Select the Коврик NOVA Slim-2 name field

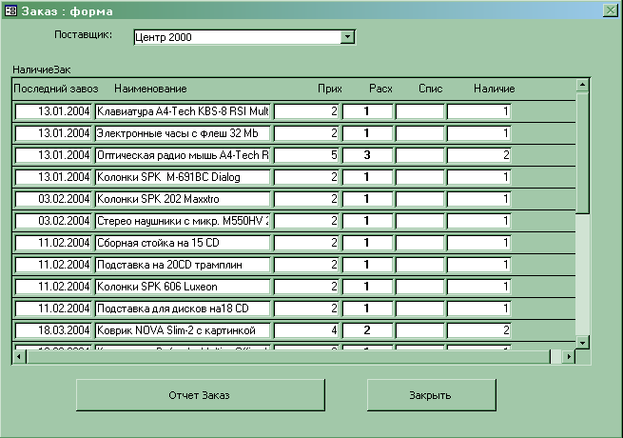(183, 330)
